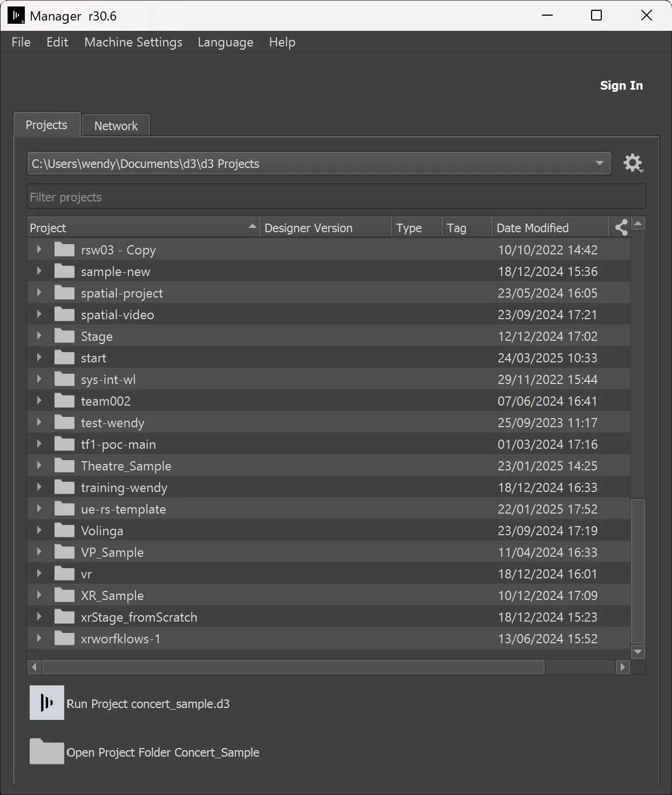Click the vertical scrollbar down arrow

pos(638,652)
